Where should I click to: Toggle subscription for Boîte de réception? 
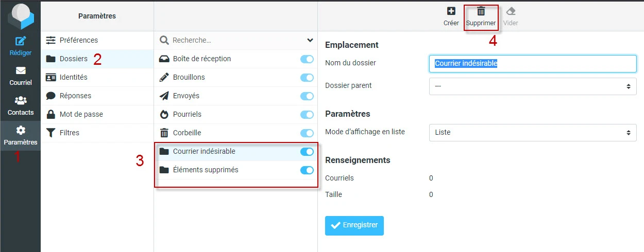pyautogui.click(x=307, y=59)
